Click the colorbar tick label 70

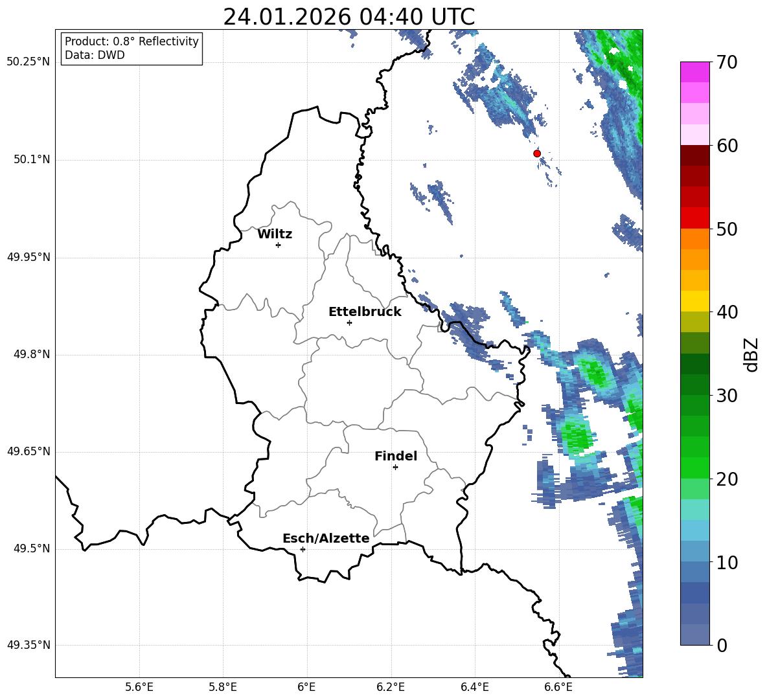727,63
